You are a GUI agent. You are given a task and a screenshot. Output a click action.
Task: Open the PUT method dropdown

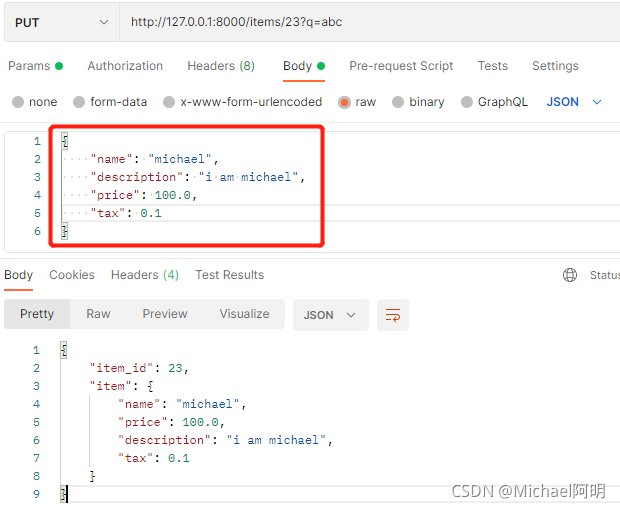tap(62, 23)
